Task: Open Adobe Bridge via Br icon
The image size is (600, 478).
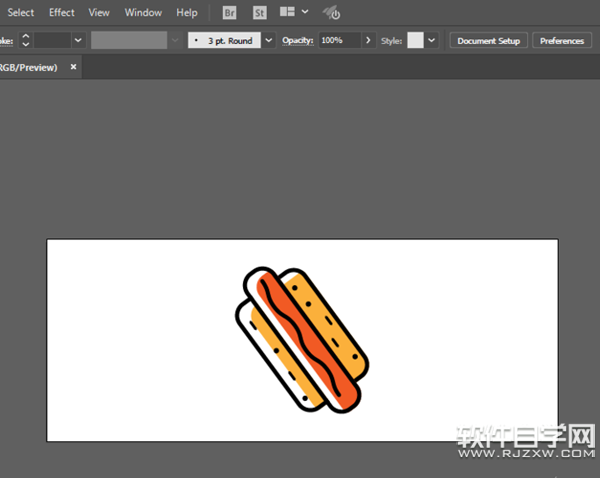Action: (230, 13)
